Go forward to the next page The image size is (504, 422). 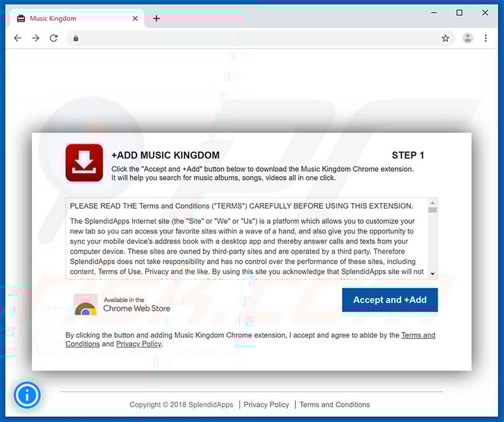pos(36,38)
